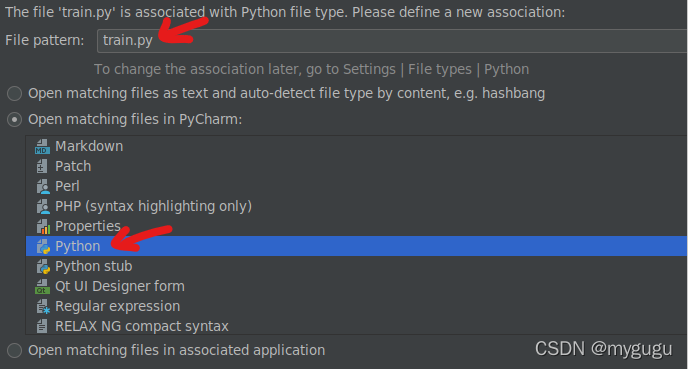The height and width of the screenshot is (369, 688).
Task: Click the Patch file type icon
Action: 43,166
